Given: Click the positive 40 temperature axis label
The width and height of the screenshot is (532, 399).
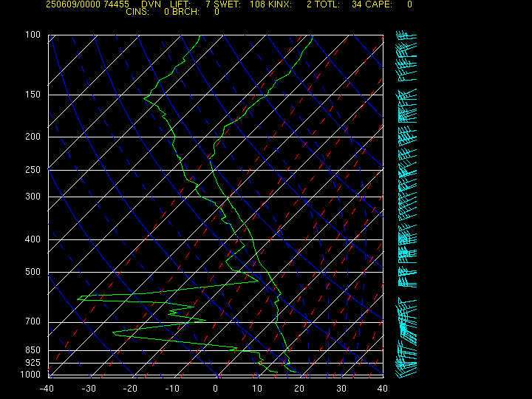Looking at the screenshot, I should coord(383,389).
